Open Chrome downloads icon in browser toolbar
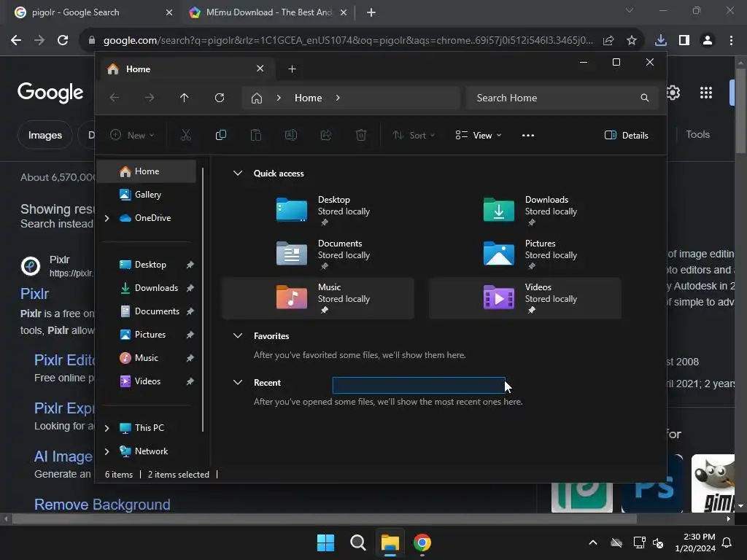Image resolution: width=747 pixels, height=560 pixels. (661, 41)
